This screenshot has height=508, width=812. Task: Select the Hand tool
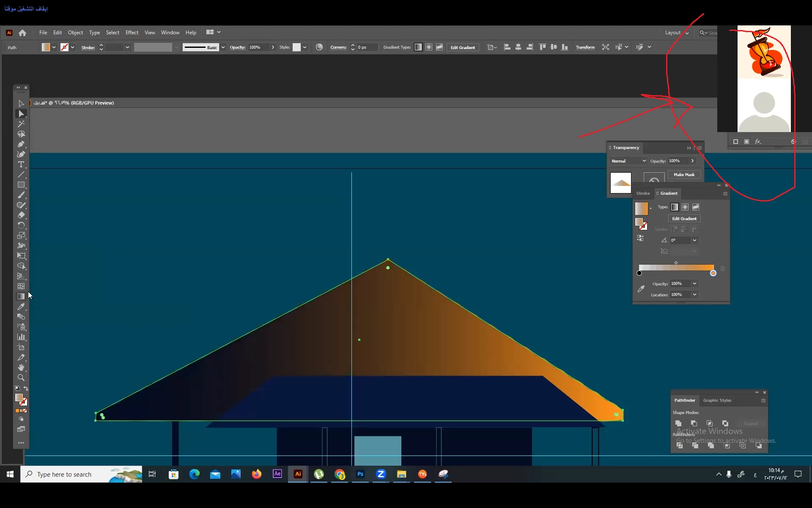point(21,367)
